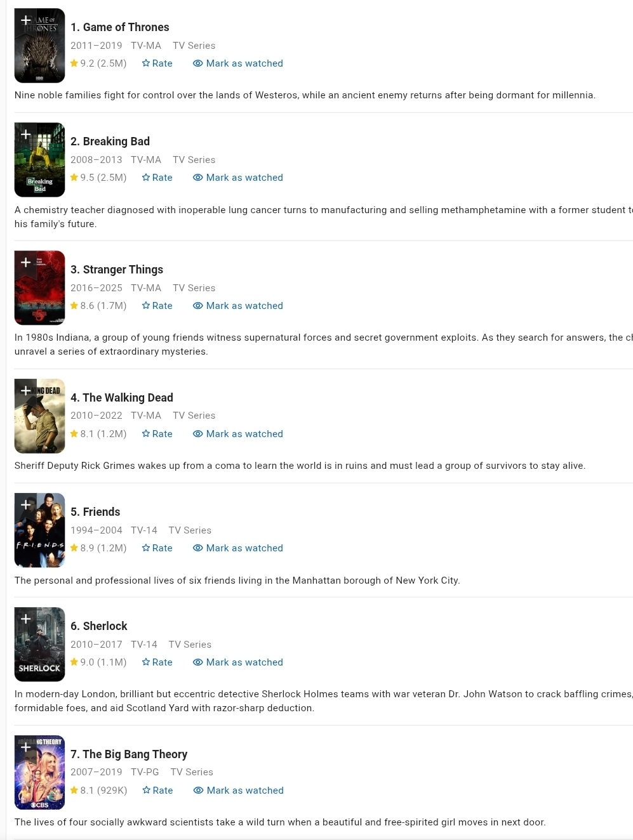Image resolution: width=633 pixels, height=840 pixels.
Task: Add Stranger Things to watchlist via plus ribbon
Action: point(25,263)
